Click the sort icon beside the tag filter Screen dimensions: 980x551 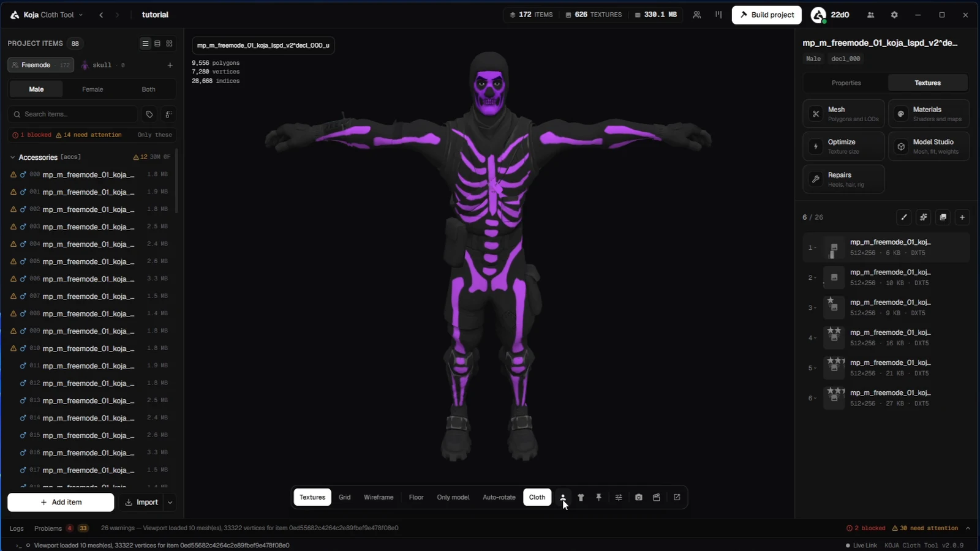[x=169, y=114]
